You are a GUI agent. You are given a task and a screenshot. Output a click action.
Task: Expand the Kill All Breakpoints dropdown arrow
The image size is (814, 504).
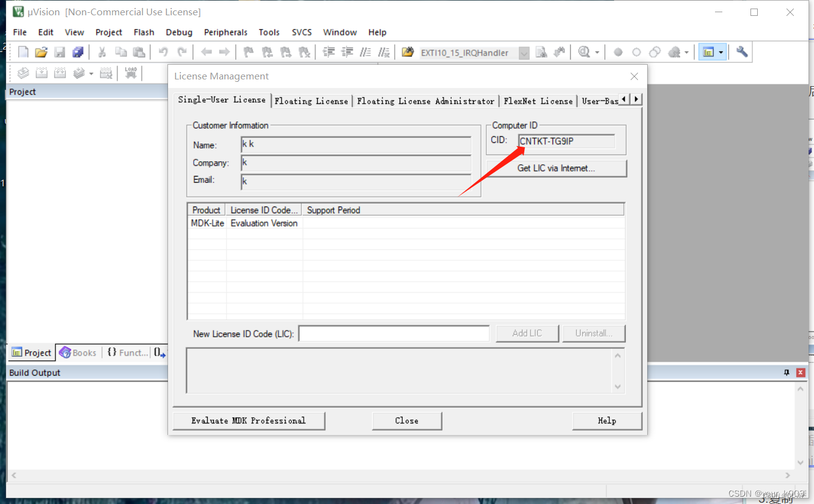tap(687, 53)
